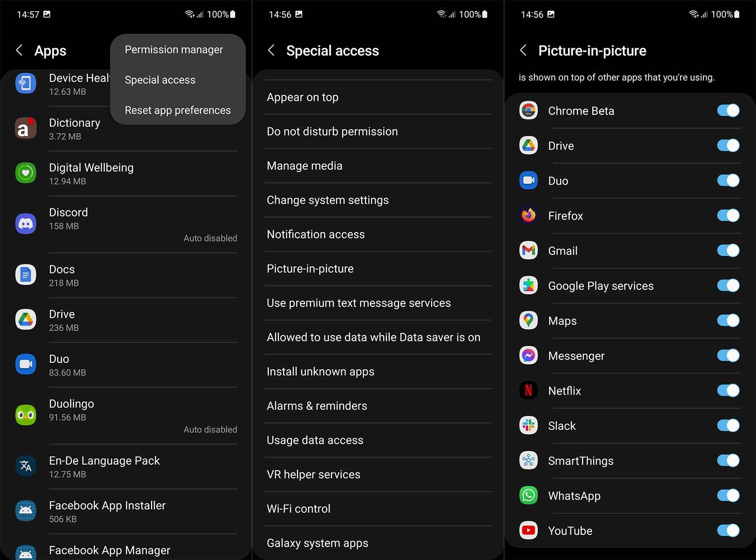
Task: Select Reset app preferences
Action: pos(178,110)
